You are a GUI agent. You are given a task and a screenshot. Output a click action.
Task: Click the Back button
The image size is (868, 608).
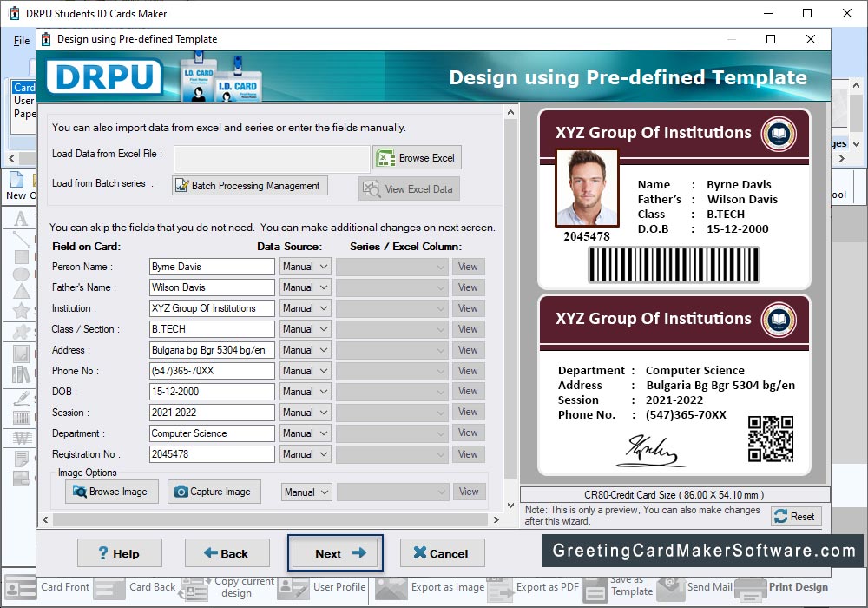(x=227, y=553)
